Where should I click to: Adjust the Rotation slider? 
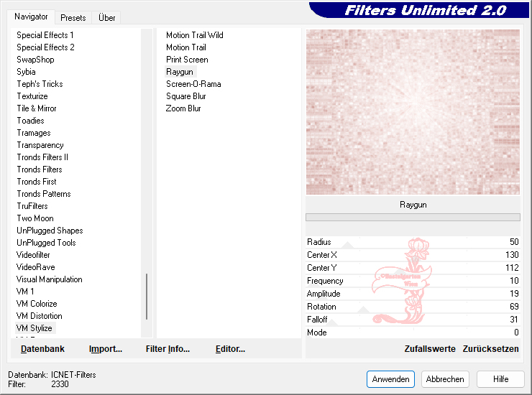coord(413,307)
